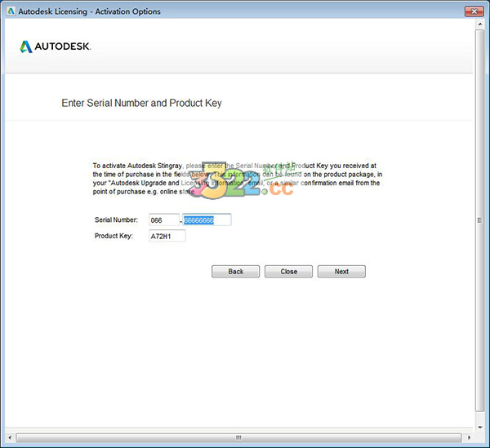The image size is (490, 448).
Task: Close the Autodesk Licensing window
Action: pyautogui.click(x=474, y=11)
